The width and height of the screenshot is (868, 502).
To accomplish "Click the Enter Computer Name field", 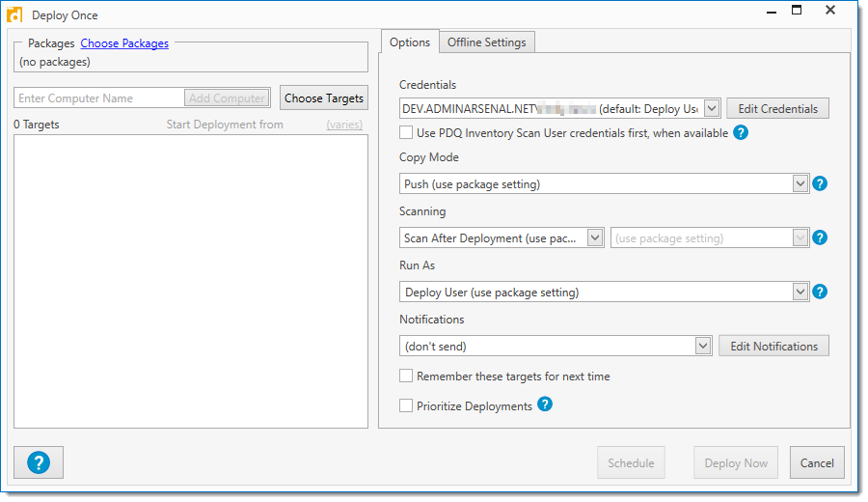I will [x=98, y=98].
